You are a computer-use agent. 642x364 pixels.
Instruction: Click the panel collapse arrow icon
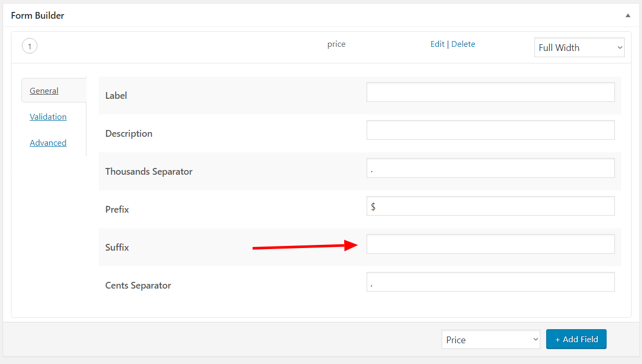pyautogui.click(x=627, y=15)
